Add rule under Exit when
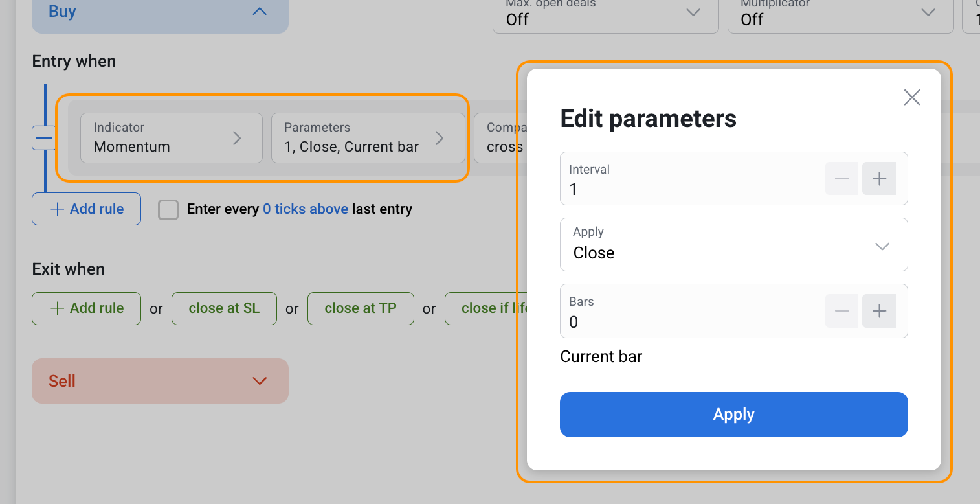 click(86, 308)
